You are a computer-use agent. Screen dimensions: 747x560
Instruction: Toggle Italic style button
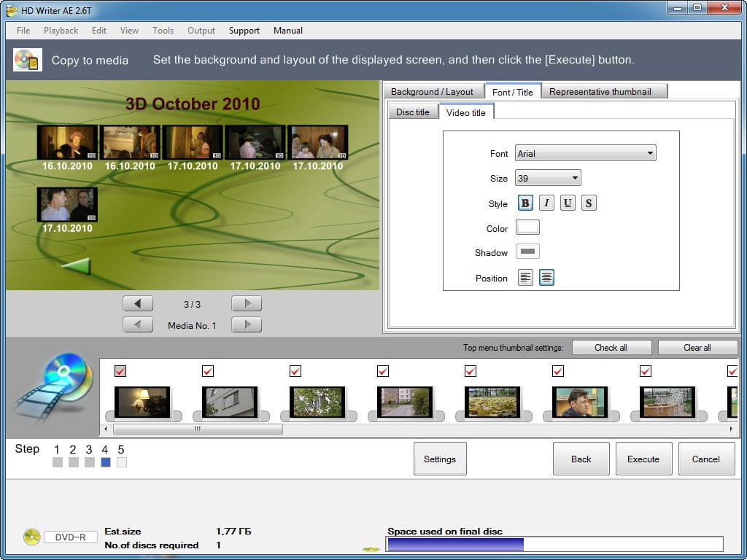[x=546, y=203]
